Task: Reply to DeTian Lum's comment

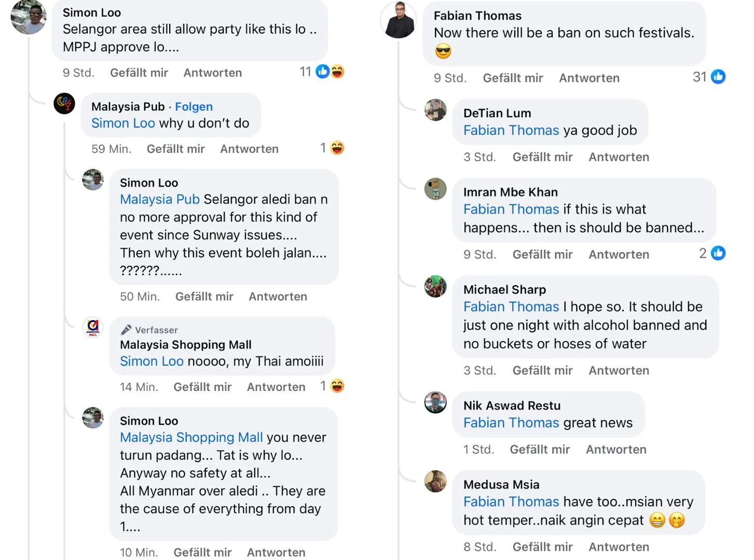Action: pos(619,157)
